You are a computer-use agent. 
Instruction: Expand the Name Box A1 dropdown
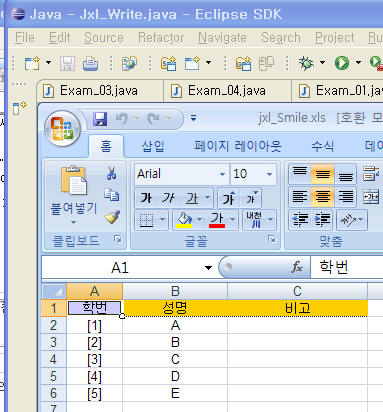[209, 267]
